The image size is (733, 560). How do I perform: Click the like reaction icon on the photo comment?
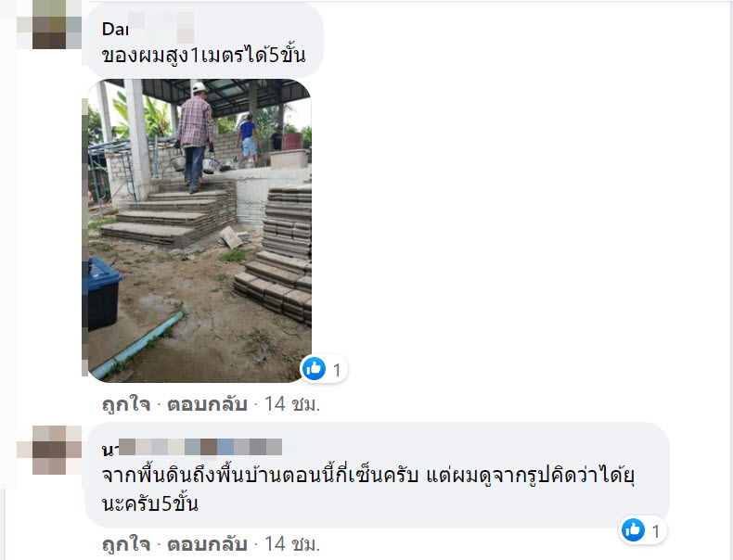click(315, 369)
